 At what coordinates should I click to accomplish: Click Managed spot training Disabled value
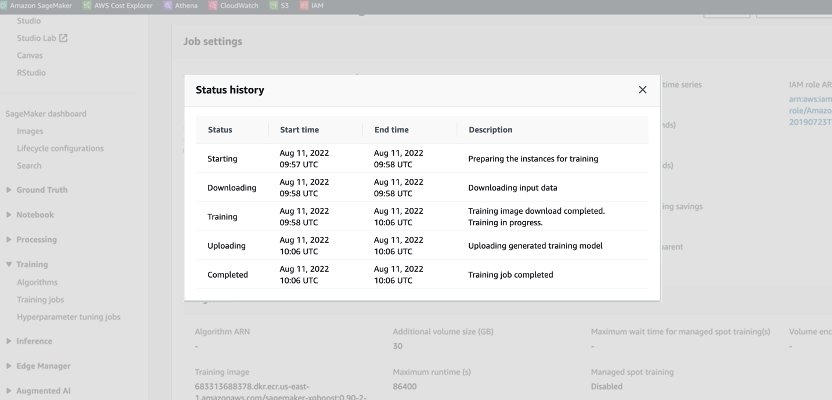[x=606, y=386]
